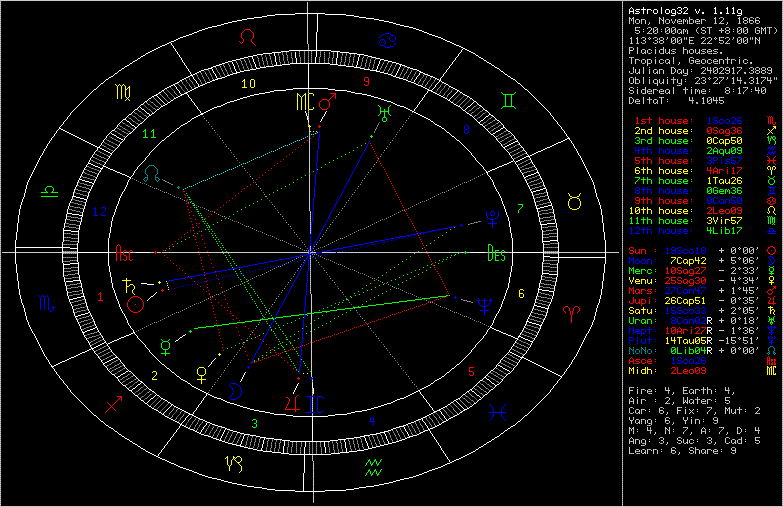
Task: Click the North Node symbol in the wheel
Action: (x=151, y=173)
